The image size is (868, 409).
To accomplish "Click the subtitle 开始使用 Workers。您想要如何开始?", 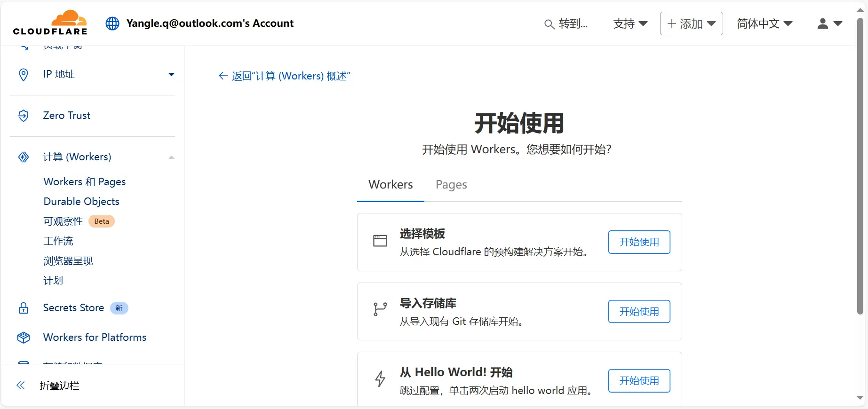I will click(517, 149).
